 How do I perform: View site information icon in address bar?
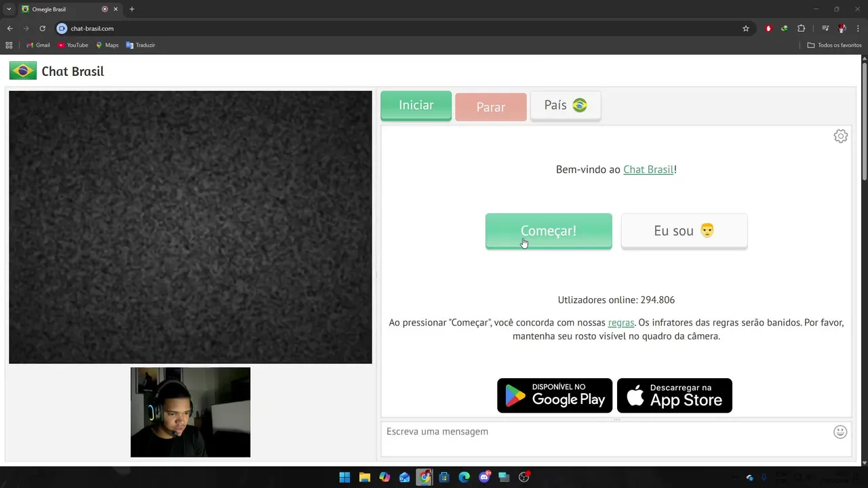point(62,28)
